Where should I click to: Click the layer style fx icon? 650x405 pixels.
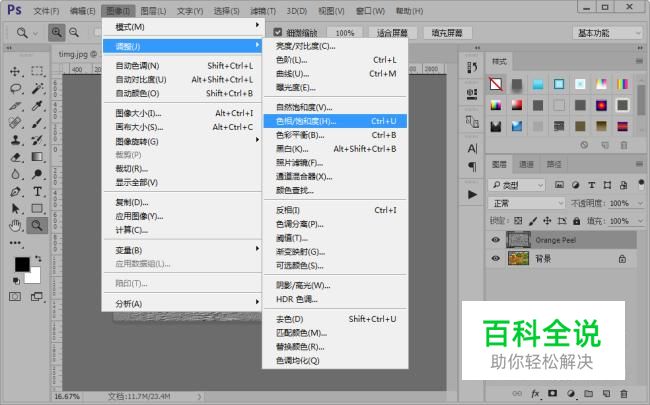click(x=535, y=393)
